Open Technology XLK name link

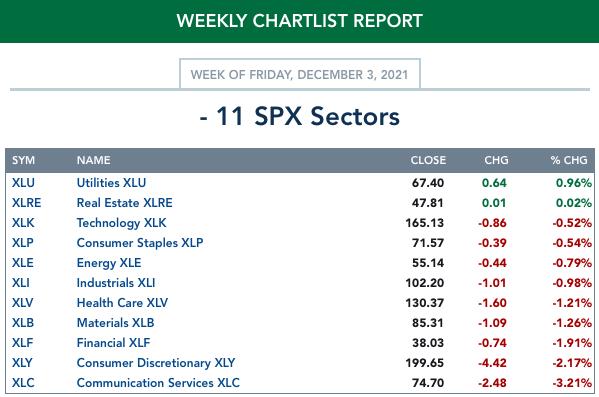[121, 223]
